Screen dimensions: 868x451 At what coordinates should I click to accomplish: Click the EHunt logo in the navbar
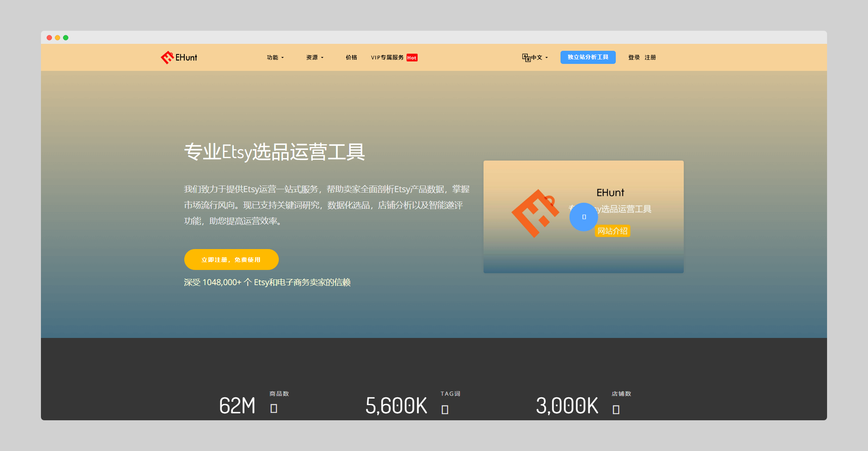pyautogui.click(x=179, y=57)
